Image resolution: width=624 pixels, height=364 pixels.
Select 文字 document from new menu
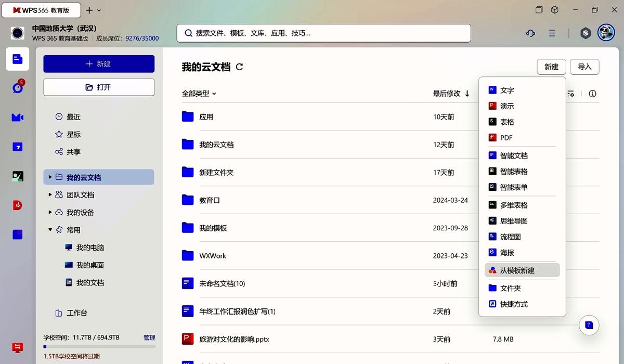coord(522,90)
